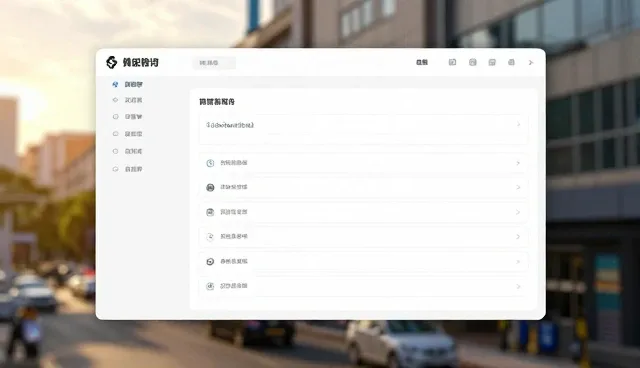640x368 pixels.
Task: Open the third sidebar navigation item
Action: (127, 117)
